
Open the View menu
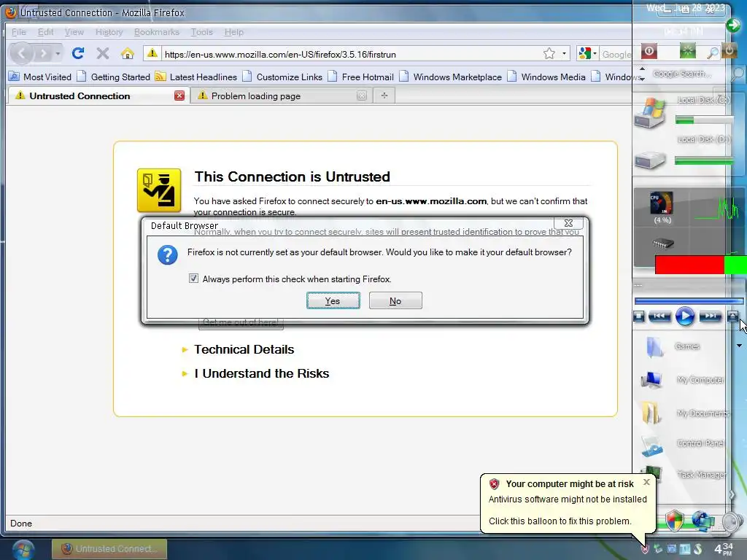point(74,32)
